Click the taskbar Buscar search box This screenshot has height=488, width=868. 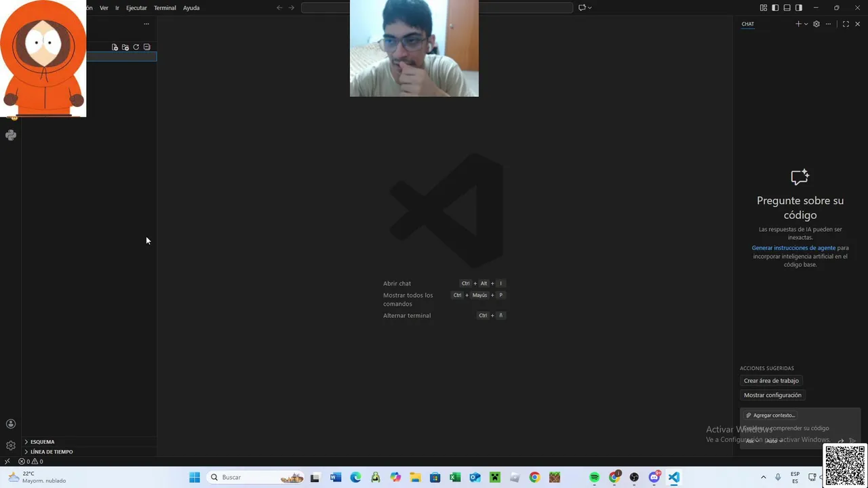[256, 477]
